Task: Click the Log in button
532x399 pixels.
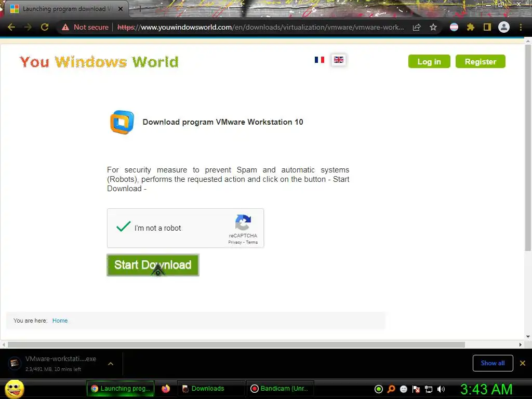Action: pyautogui.click(x=429, y=61)
